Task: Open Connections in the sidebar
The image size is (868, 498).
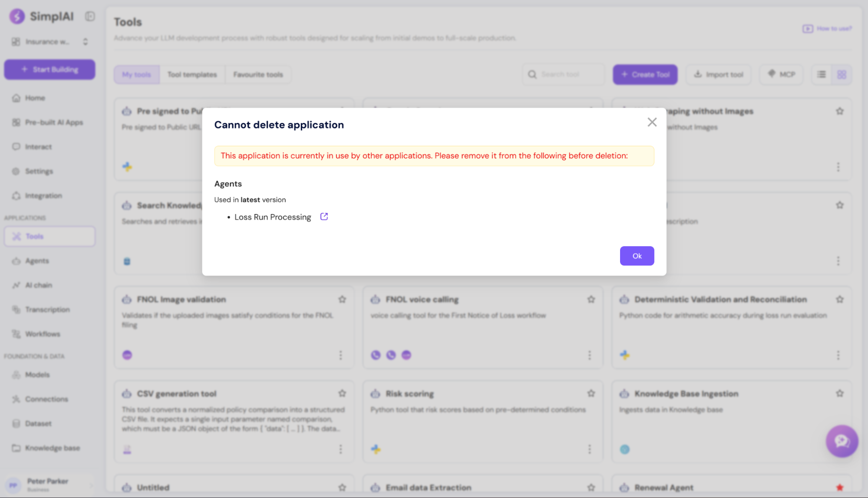Action: point(46,399)
